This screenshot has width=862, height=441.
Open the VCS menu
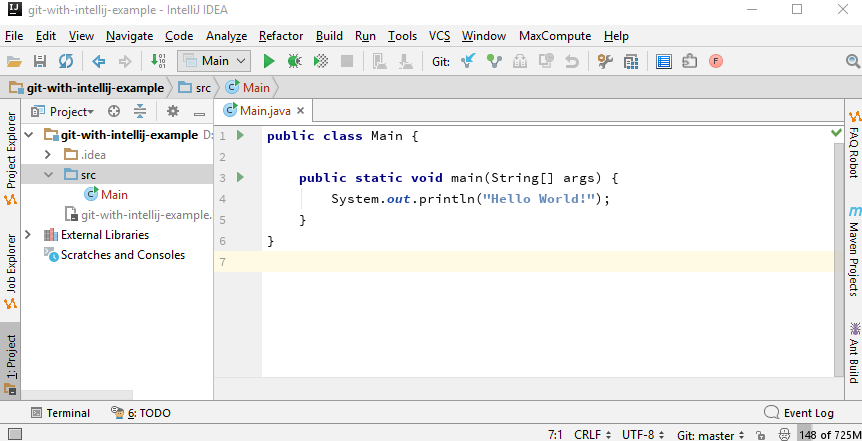click(x=440, y=36)
